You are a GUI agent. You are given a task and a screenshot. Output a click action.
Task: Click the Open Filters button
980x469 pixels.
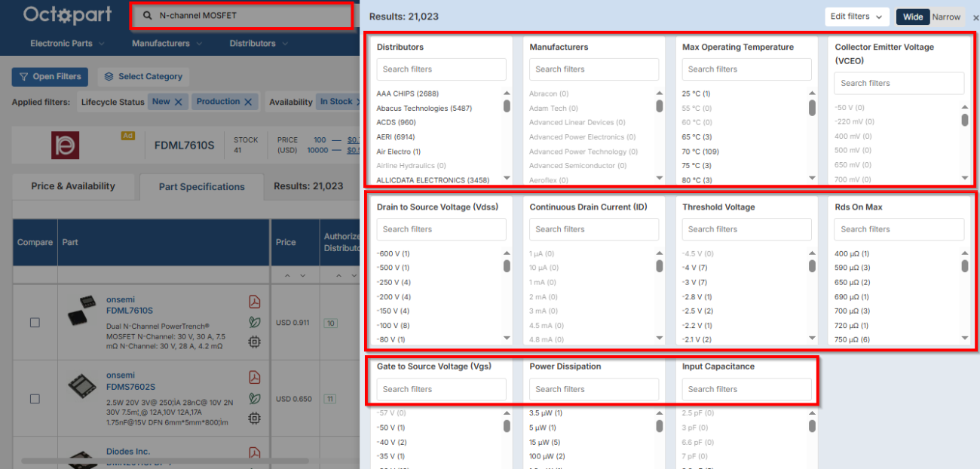point(50,76)
